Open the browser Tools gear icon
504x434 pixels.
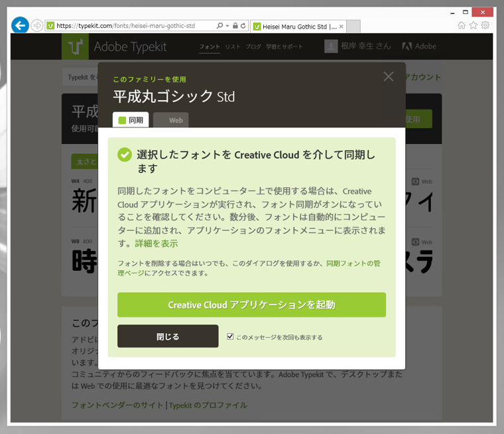[485, 25]
